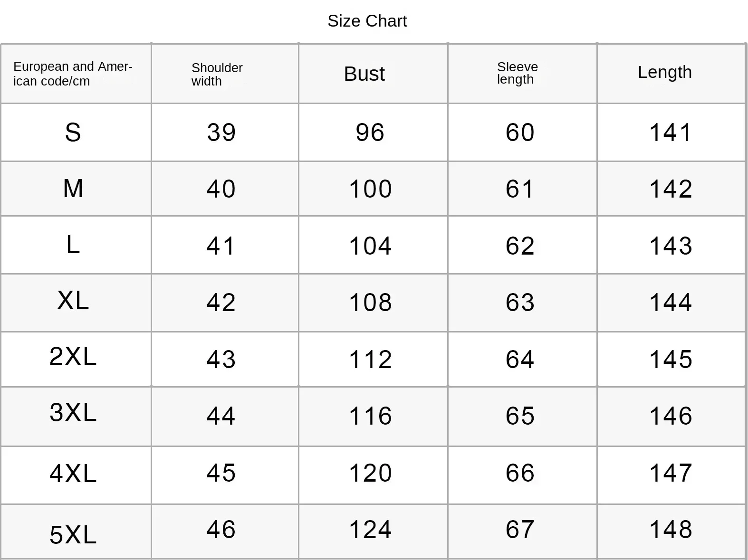Image resolution: width=748 pixels, height=560 pixels.
Task: Click the European and American code header
Action: (x=73, y=74)
